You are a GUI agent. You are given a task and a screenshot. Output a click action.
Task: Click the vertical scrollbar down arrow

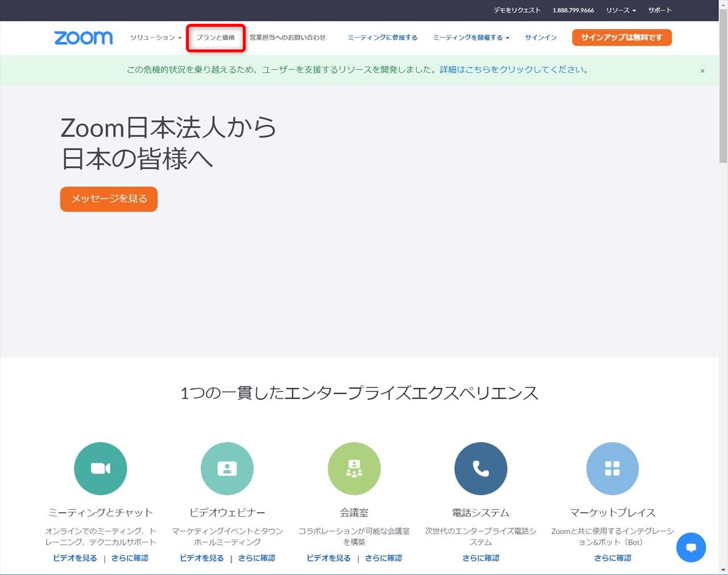(x=723, y=569)
